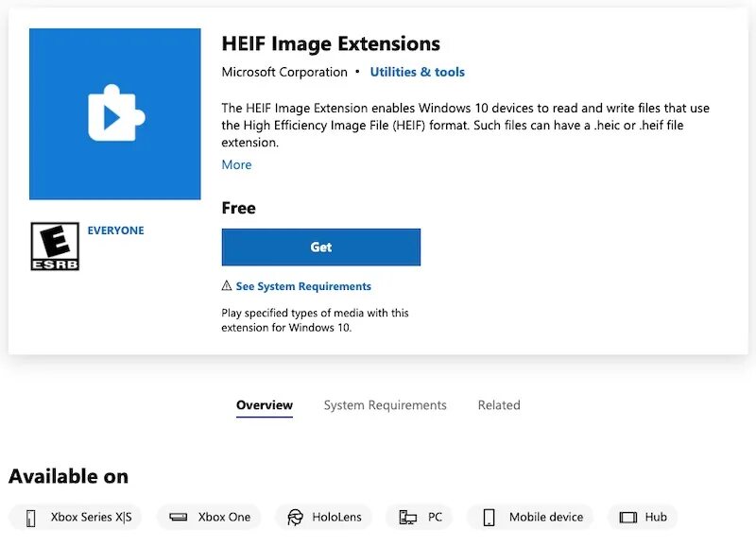The height and width of the screenshot is (546, 756).
Task: Click the Mobile device phone icon
Action: click(x=489, y=517)
